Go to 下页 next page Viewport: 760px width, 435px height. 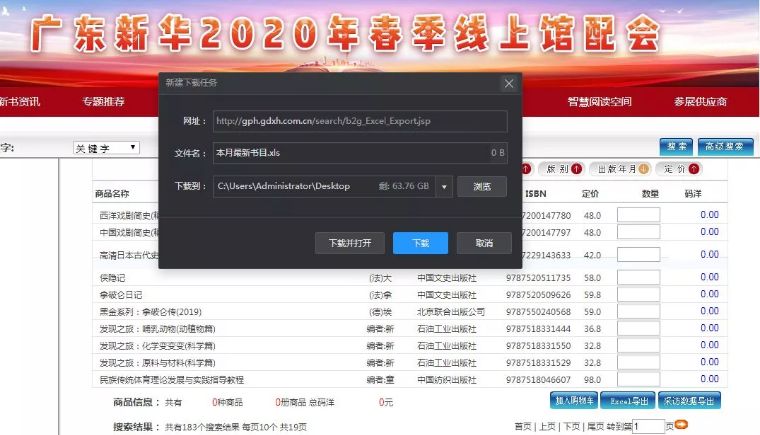pos(571,426)
